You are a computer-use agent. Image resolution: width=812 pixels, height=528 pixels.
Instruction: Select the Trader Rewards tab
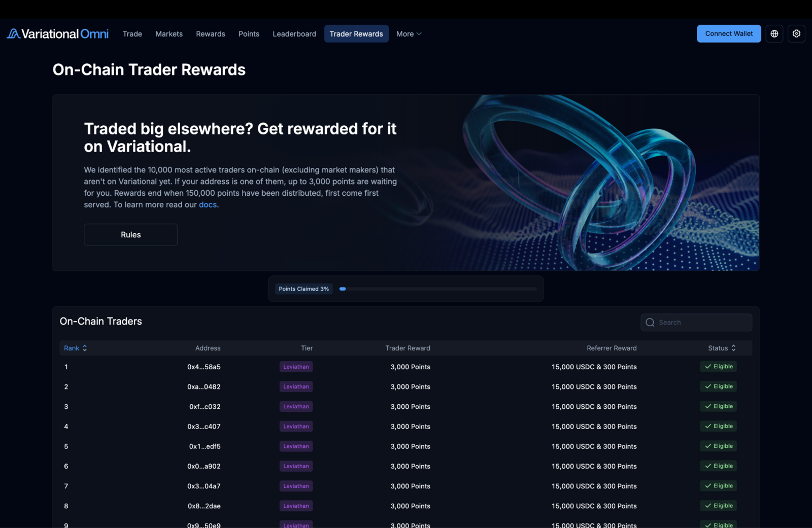pos(356,34)
